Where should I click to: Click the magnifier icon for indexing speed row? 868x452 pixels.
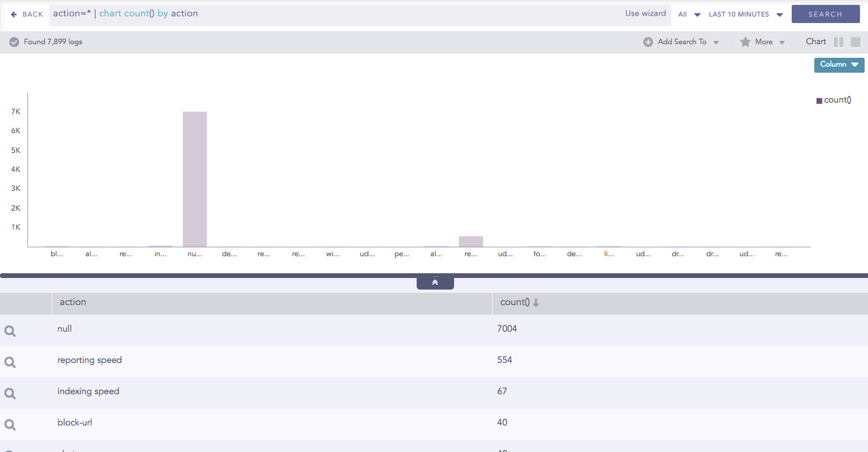click(x=10, y=394)
